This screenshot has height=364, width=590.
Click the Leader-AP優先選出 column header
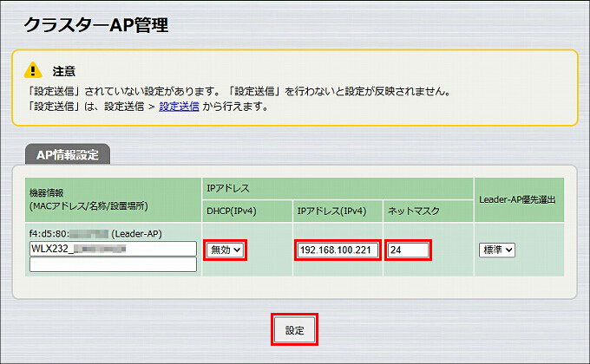(519, 199)
